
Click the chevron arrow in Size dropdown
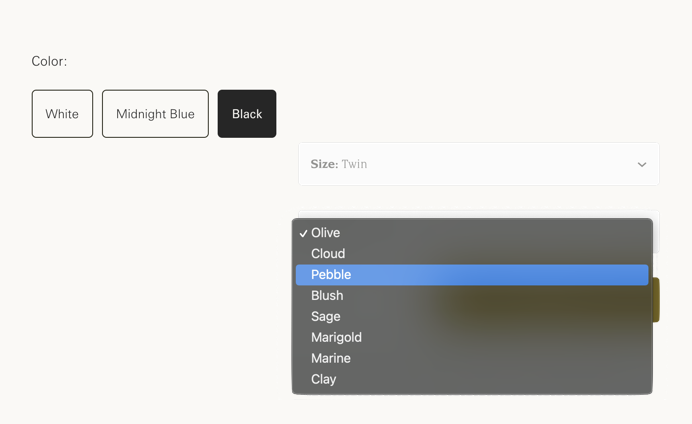coord(642,165)
